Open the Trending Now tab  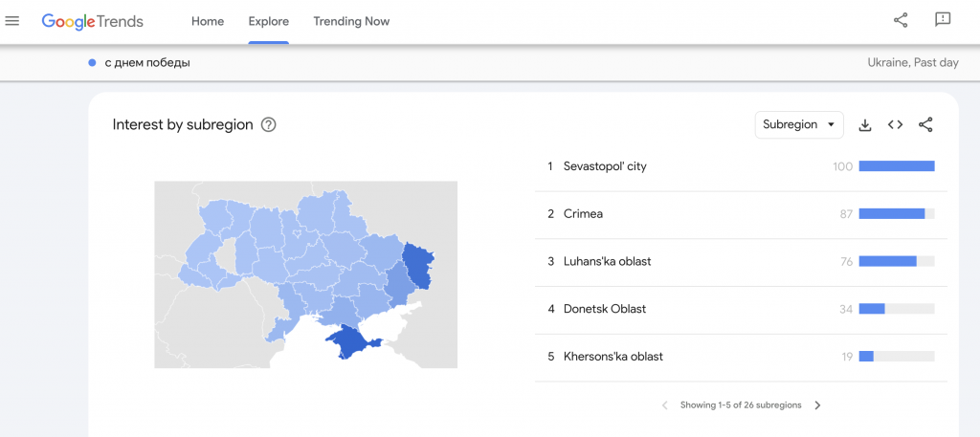click(351, 21)
